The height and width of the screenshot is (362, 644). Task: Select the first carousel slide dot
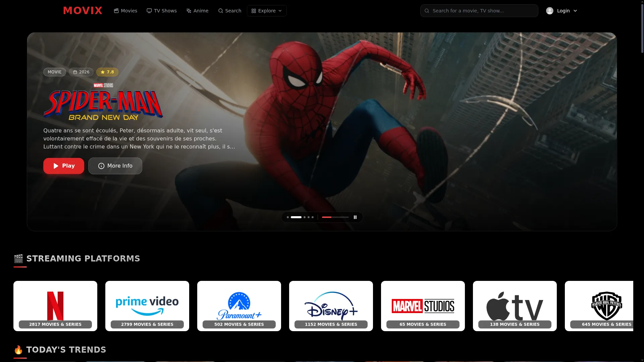tap(288, 217)
